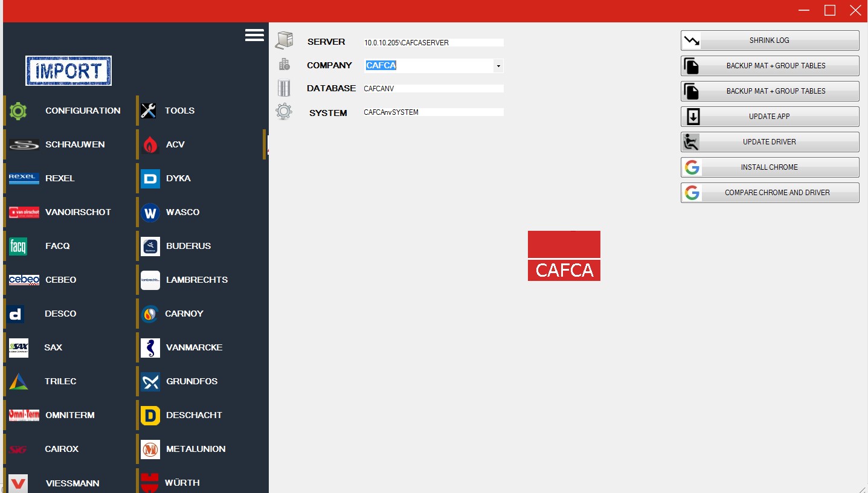The image size is (868, 493).
Task: Select the SAX supplier logo
Action: (19, 347)
